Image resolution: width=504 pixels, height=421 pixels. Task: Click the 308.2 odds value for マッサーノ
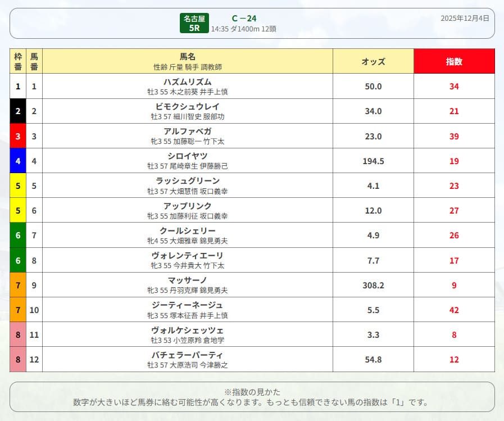373,285
